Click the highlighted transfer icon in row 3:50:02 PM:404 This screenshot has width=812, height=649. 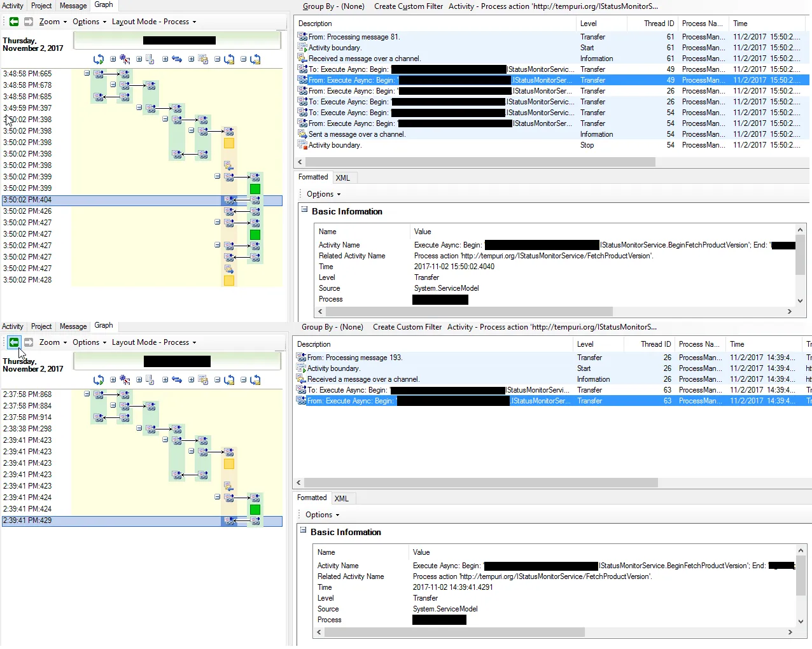229,200
